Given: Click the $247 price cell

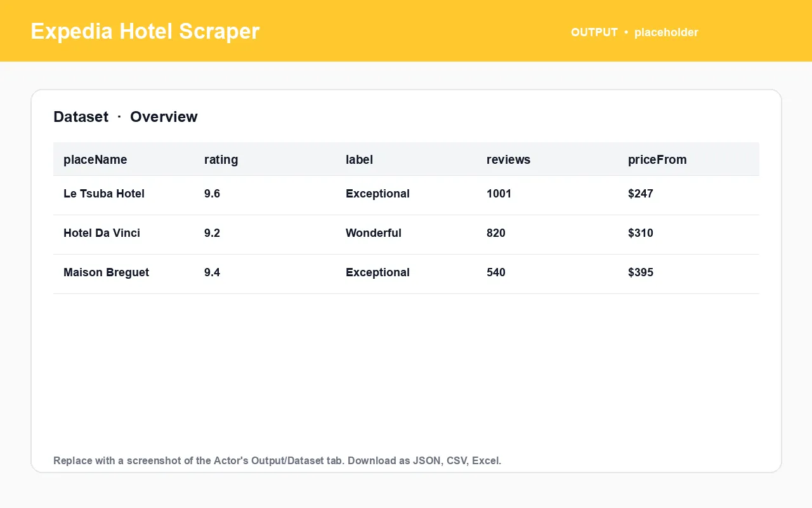Looking at the screenshot, I should click(640, 194).
